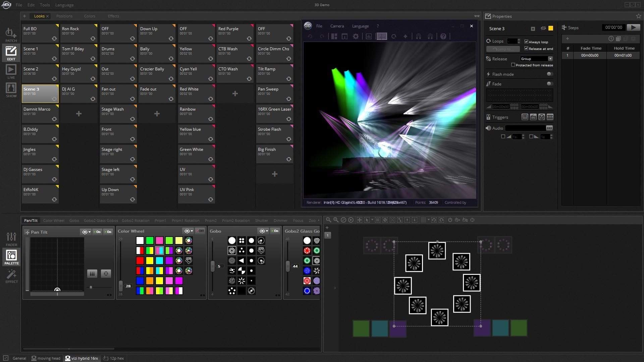The image size is (644, 362).
Task: Switch to the Positions tab
Action: (x=64, y=16)
